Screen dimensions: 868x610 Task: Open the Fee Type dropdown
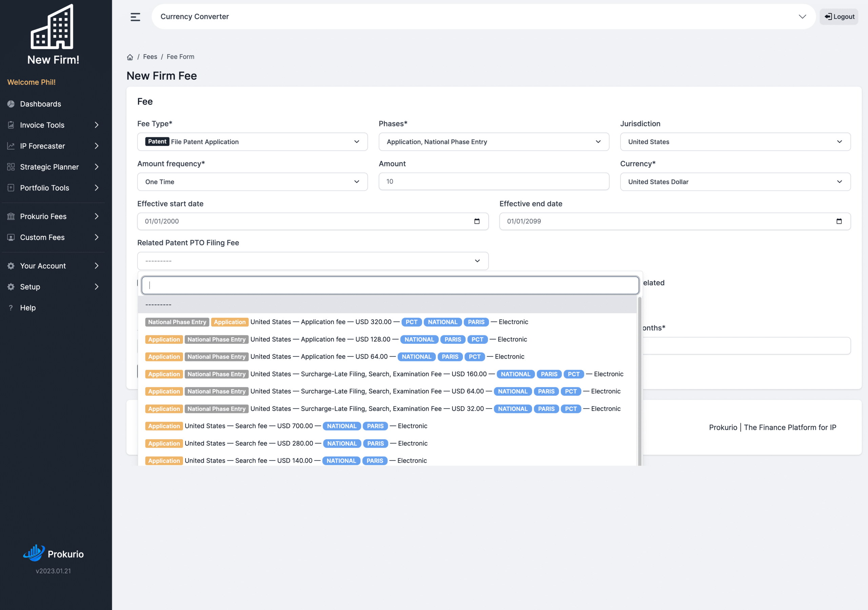[252, 142]
